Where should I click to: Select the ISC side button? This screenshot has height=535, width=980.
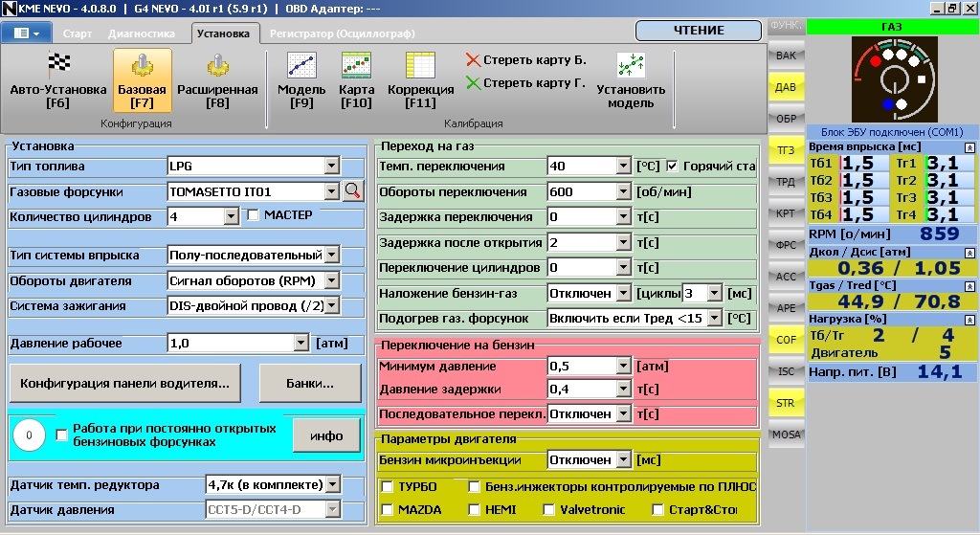786,371
